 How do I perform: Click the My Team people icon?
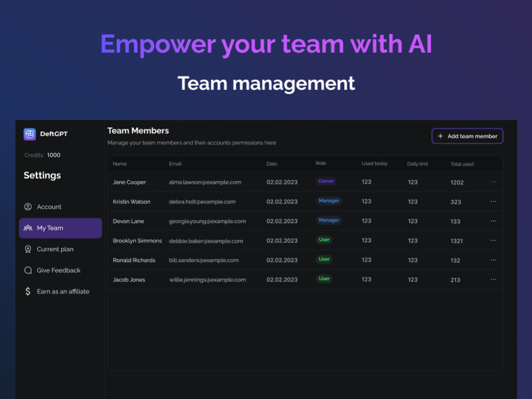pyautogui.click(x=28, y=228)
